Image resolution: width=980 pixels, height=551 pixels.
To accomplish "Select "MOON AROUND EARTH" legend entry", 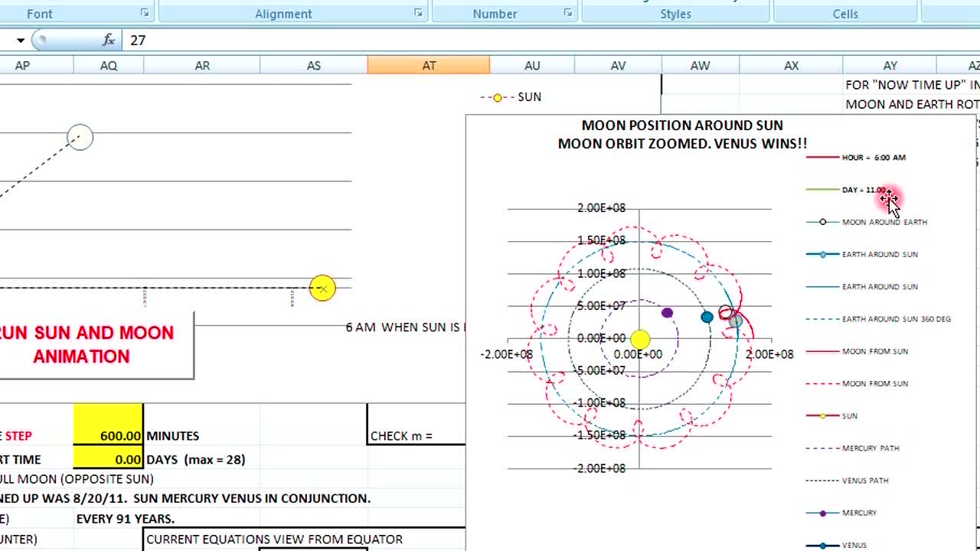I will [x=867, y=222].
